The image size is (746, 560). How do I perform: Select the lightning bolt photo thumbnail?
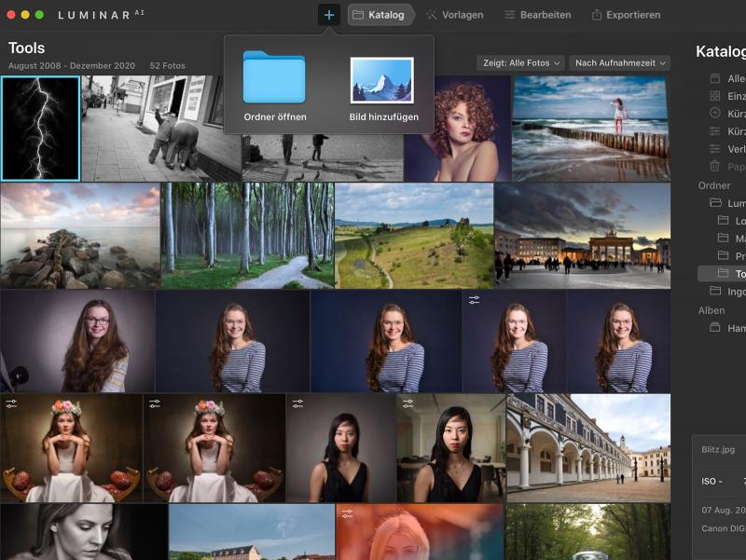(40, 128)
